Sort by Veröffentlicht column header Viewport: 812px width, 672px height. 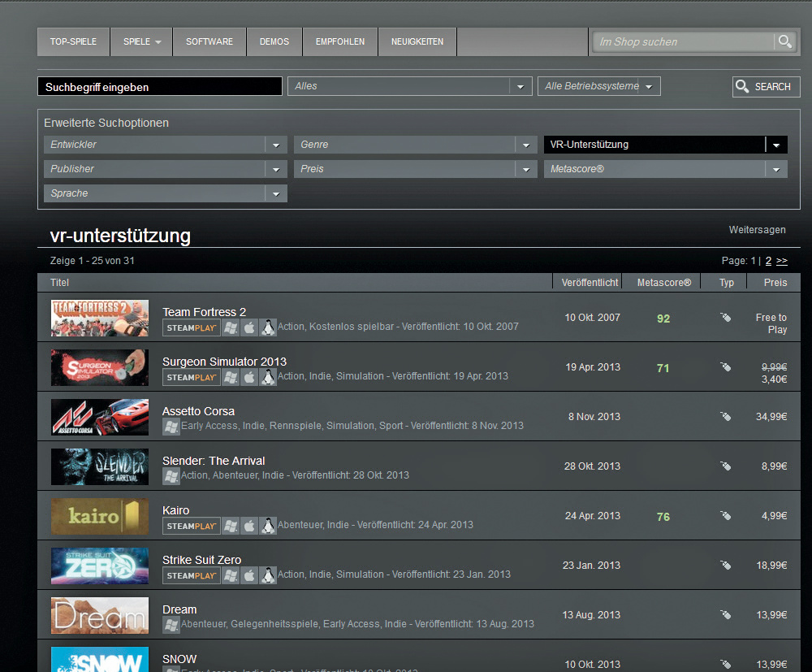pyautogui.click(x=590, y=283)
